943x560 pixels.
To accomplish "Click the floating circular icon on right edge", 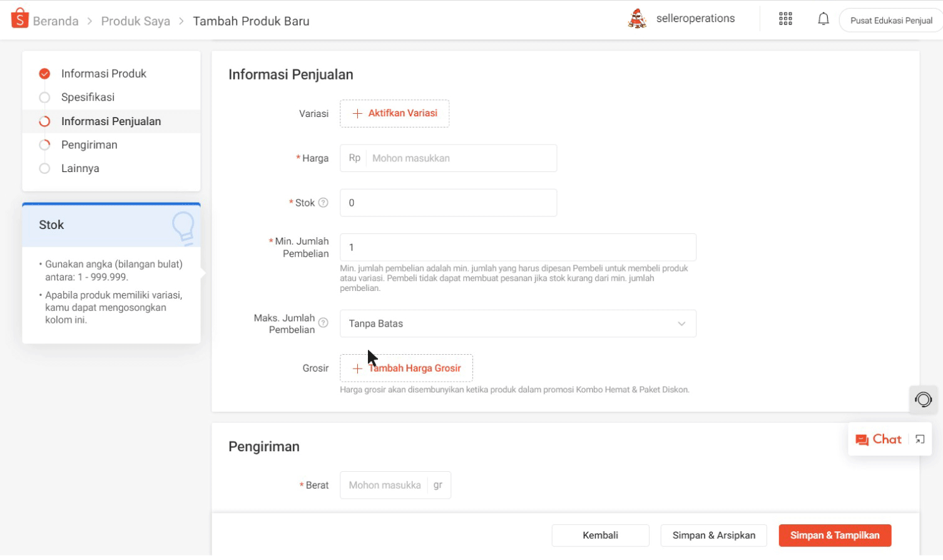I will 923,400.
